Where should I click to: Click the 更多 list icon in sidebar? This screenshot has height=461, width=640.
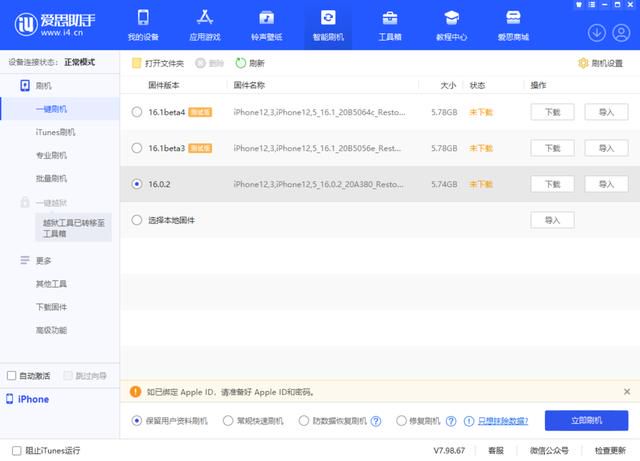[25, 260]
